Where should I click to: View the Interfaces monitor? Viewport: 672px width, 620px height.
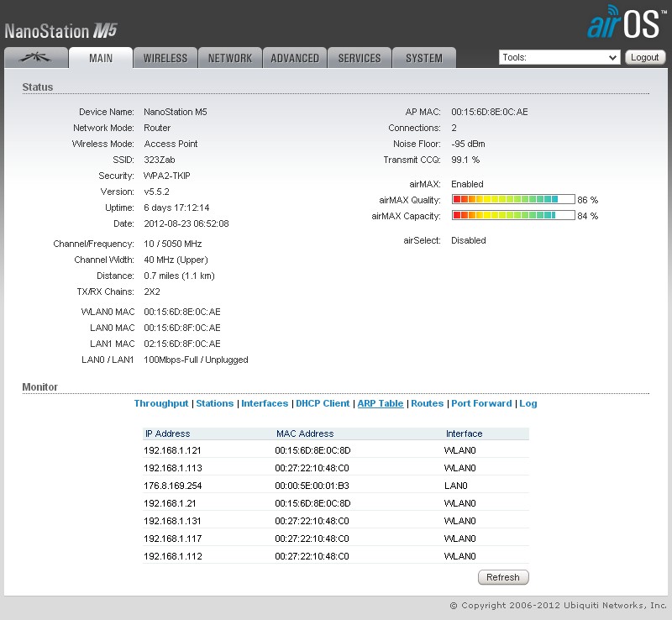click(265, 403)
